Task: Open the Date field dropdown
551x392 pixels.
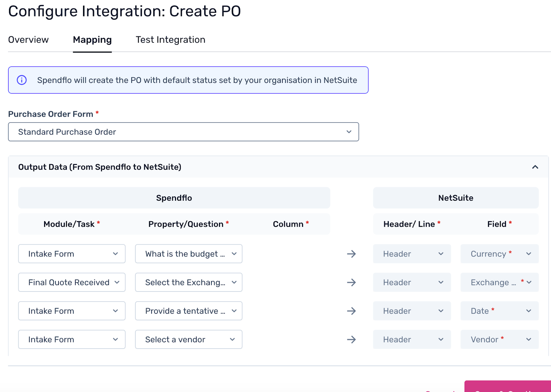Action: 499,311
